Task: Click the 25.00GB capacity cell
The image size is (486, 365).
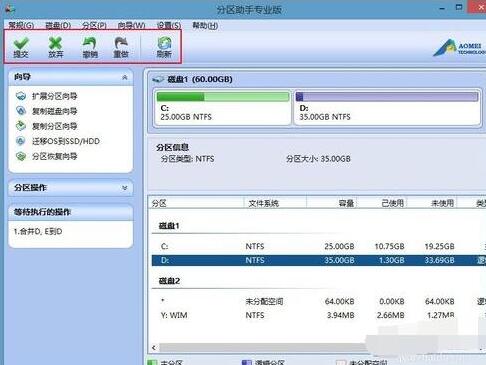Action: coord(339,246)
